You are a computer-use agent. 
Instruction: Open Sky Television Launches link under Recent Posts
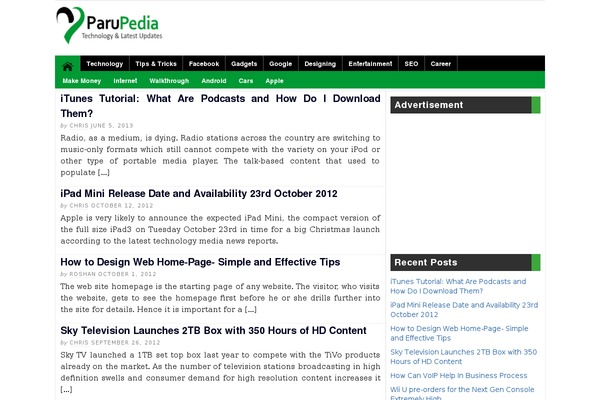tap(463, 357)
